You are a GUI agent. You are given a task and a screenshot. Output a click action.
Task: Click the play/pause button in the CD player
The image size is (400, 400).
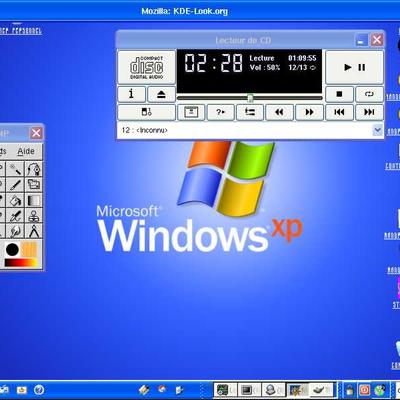[354, 67]
